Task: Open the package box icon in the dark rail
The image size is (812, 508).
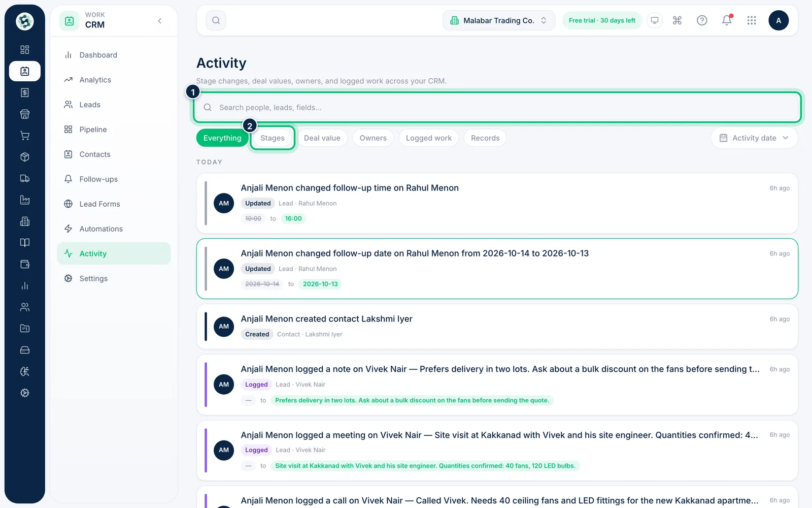Action: click(24, 157)
